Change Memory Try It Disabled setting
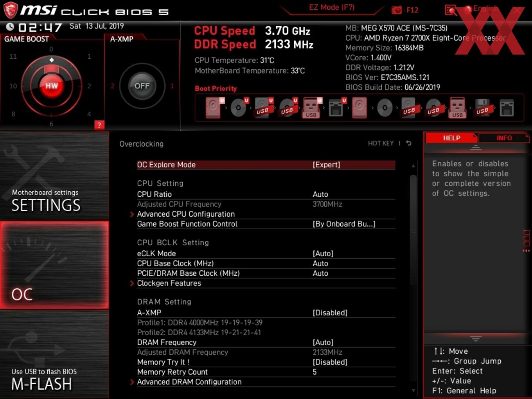This screenshot has width=532, height=399. (266, 362)
